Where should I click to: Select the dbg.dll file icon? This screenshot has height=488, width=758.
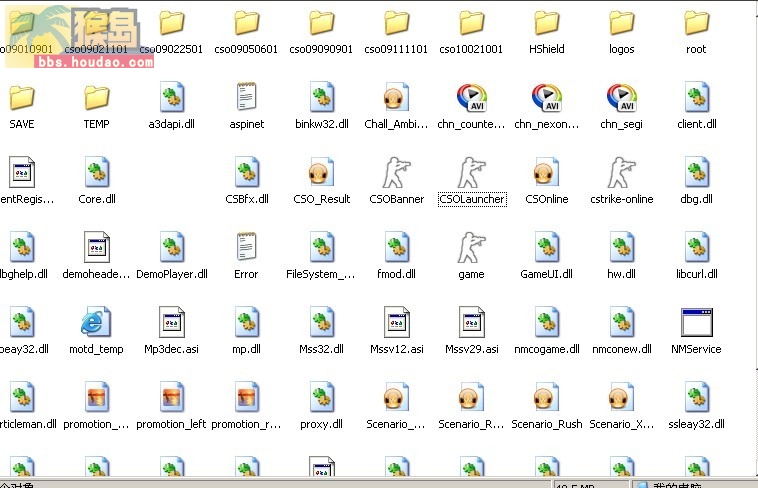coord(696,173)
